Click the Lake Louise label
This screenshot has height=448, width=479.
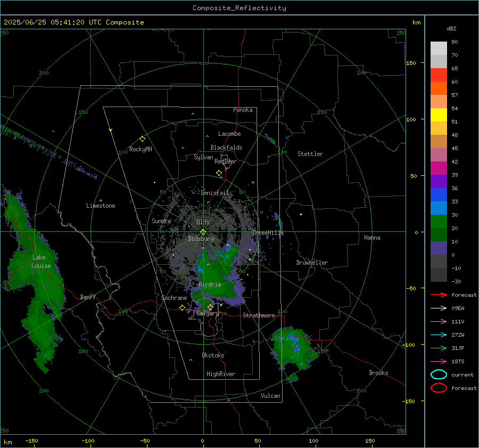tap(41, 262)
